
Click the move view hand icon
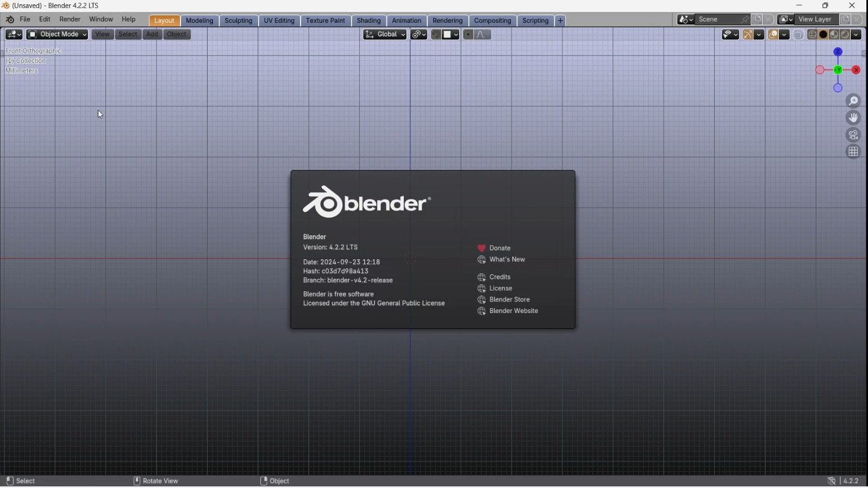point(854,118)
